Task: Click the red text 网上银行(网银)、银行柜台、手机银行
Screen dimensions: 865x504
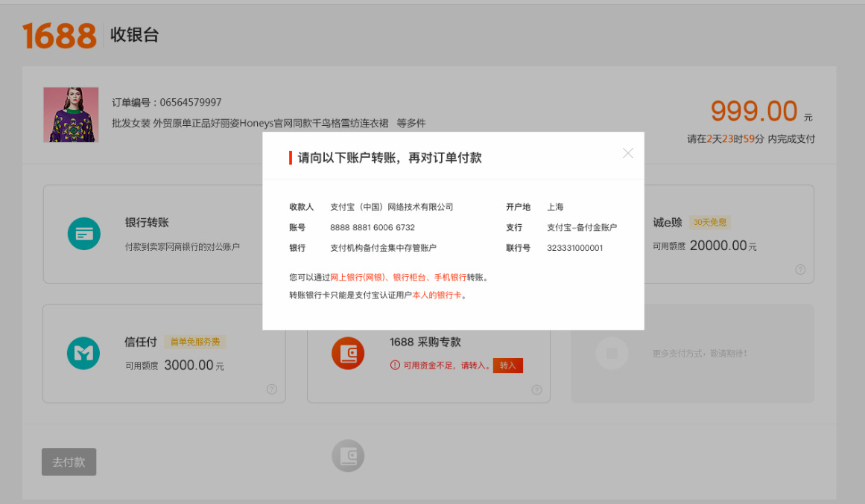Action: point(399,278)
